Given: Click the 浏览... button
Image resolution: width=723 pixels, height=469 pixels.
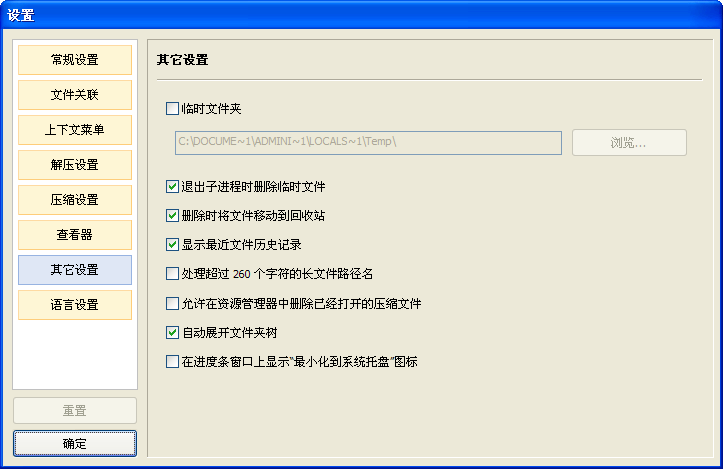Looking at the screenshot, I should tap(629, 142).
